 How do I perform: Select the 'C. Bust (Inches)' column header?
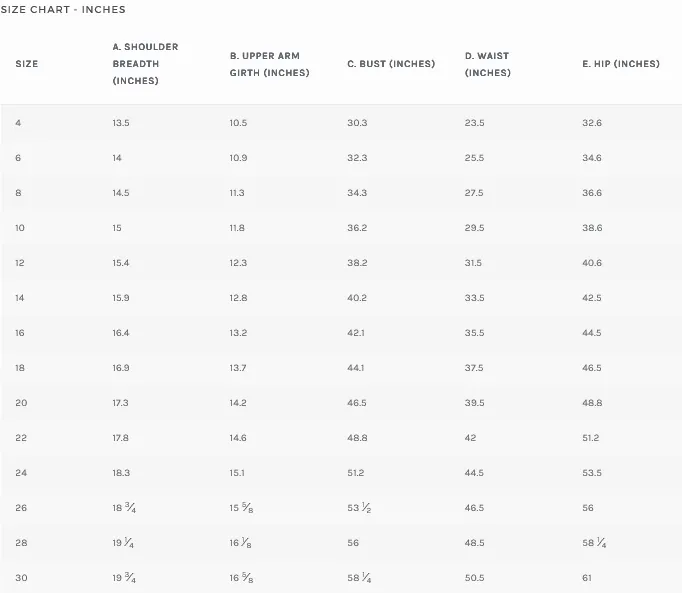pyautogui.click(x=391, y=64)
